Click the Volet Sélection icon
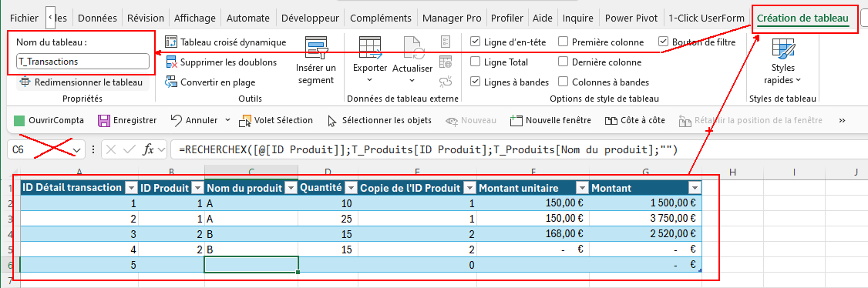 tap(244, 120)
